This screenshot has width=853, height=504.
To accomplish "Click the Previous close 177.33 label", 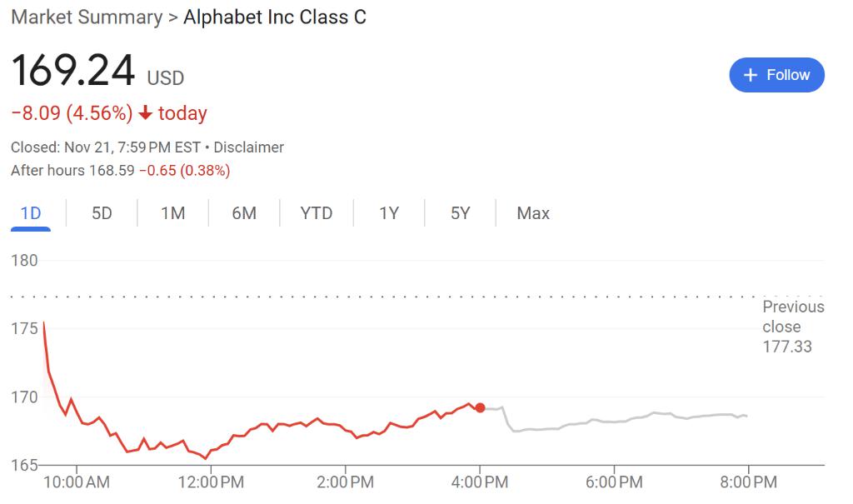I will tap(792, 327).
